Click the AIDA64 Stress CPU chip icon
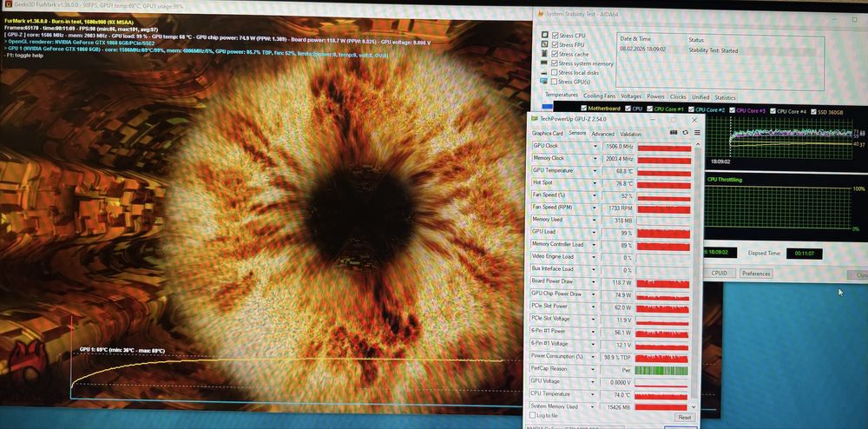The height and width of the screenshot is (429, 868). click(544, 36)
